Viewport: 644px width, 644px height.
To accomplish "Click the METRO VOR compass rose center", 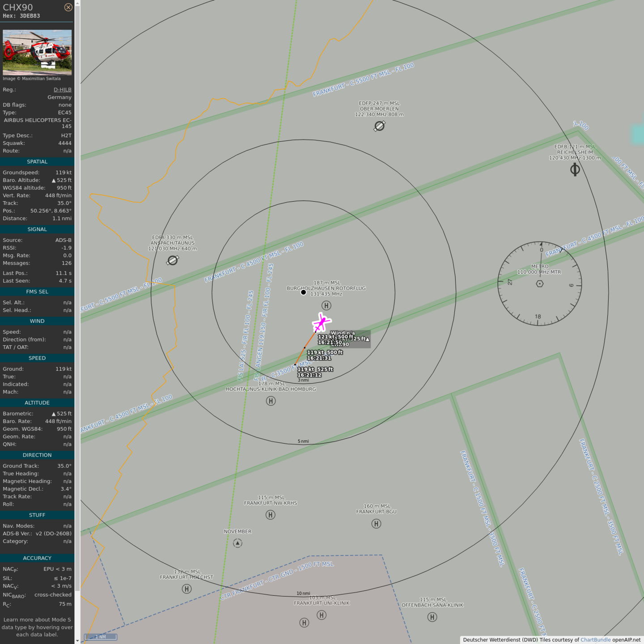I will tap(540, 284).
